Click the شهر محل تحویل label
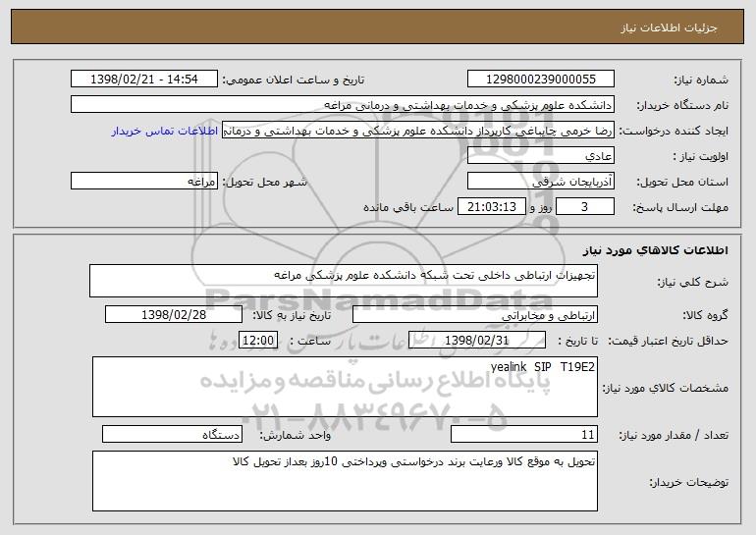 point(265,182)
